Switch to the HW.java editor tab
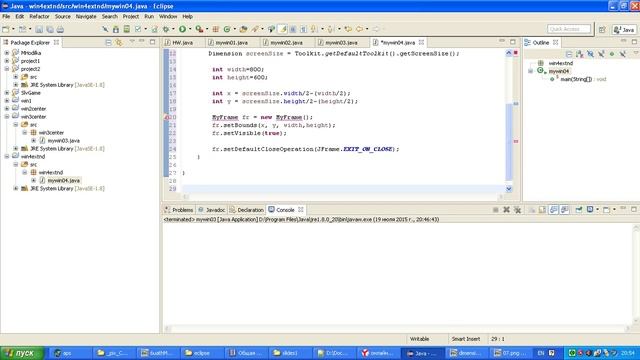 182,42
